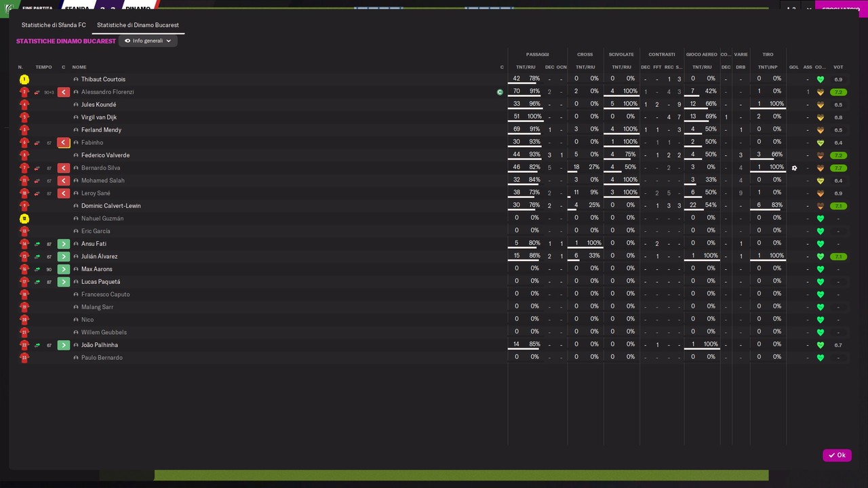
Task: Sort by TNT/RIU under SCIVOLATE
Action: click(x=621, y=67)
